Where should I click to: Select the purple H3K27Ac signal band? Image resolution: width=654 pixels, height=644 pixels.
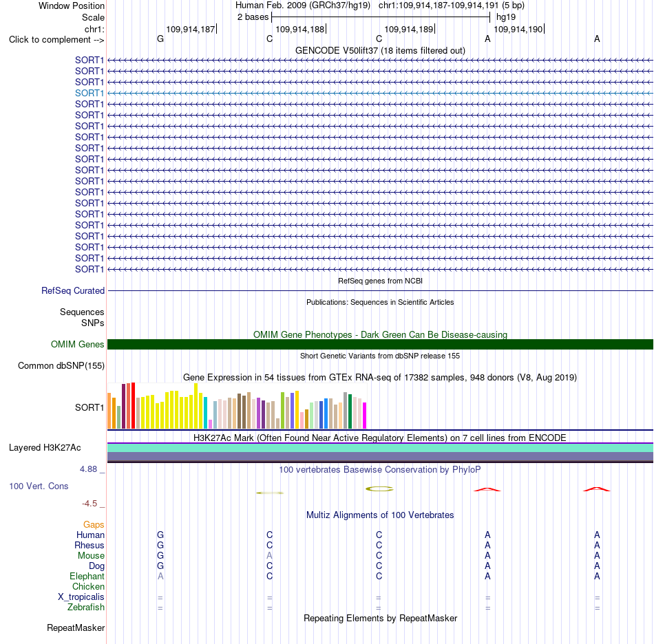380,456
